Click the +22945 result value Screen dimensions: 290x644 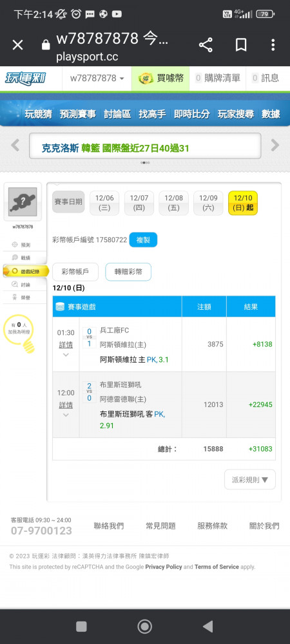coord(260,404)
